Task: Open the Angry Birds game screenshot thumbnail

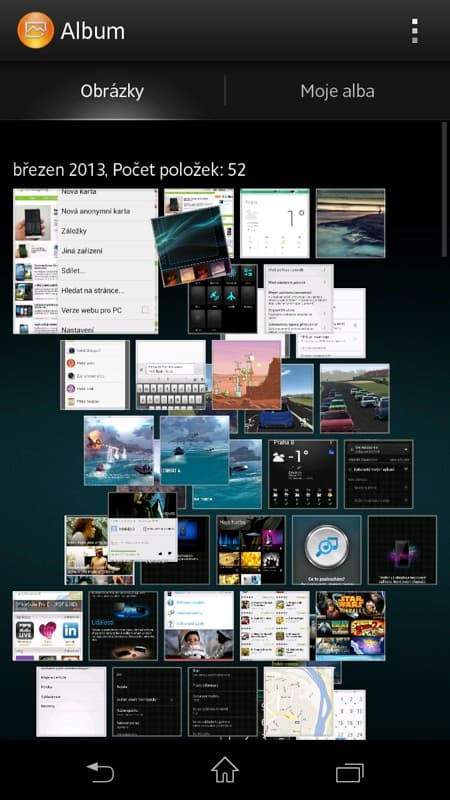Action: 246,374
